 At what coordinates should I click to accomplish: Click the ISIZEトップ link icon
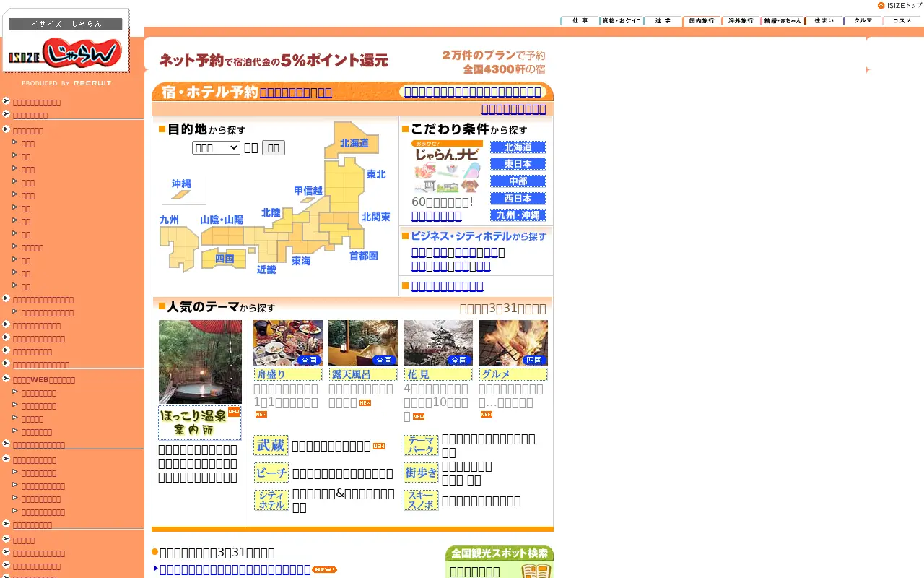[x=899, y=6]
